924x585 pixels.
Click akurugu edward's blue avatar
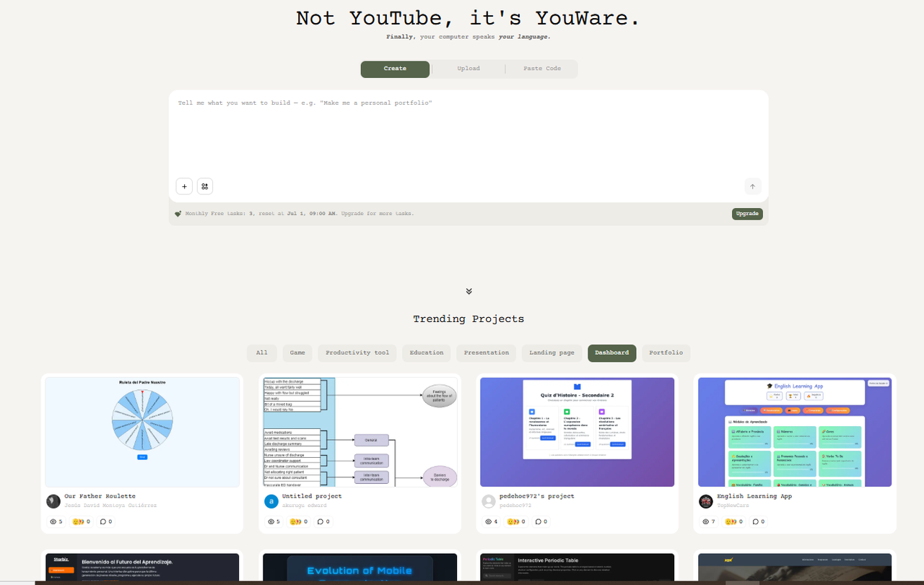point(271,501)
